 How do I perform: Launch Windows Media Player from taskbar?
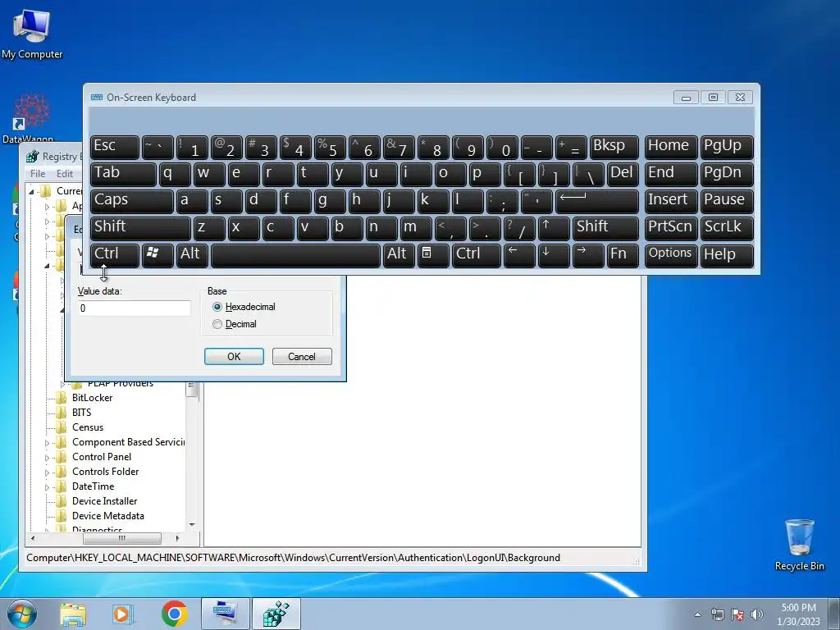pyautogui.click(x=123, y=614)
